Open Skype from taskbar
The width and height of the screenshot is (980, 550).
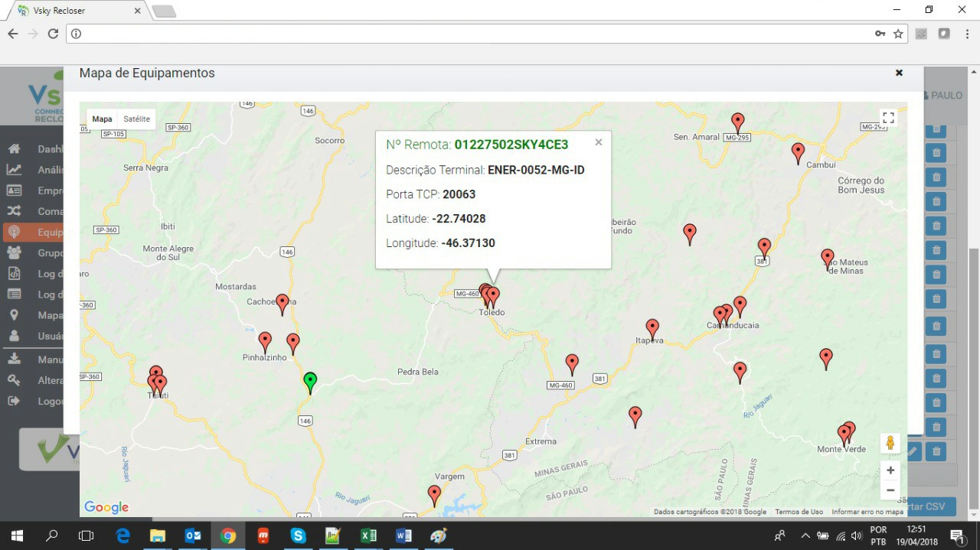298,535
